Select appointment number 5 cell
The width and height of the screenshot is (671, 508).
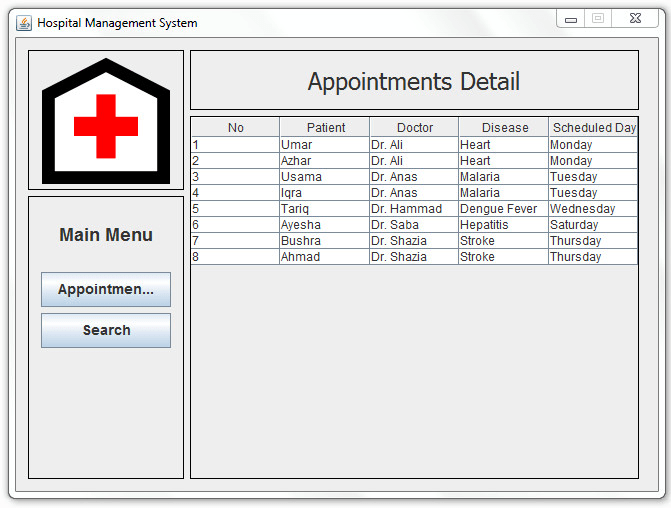235,208
